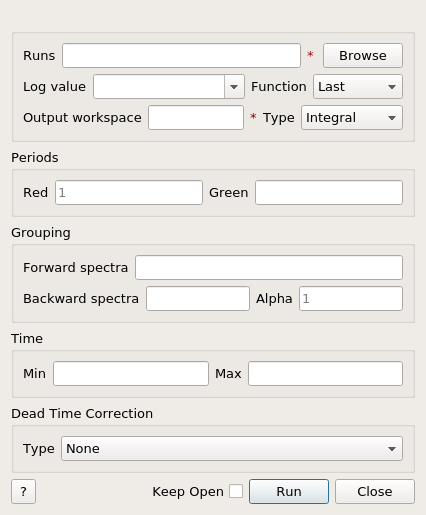Click the Time Min input field
Image resolution: width=426 pixels, height=515 pixels.
point(131,374)
